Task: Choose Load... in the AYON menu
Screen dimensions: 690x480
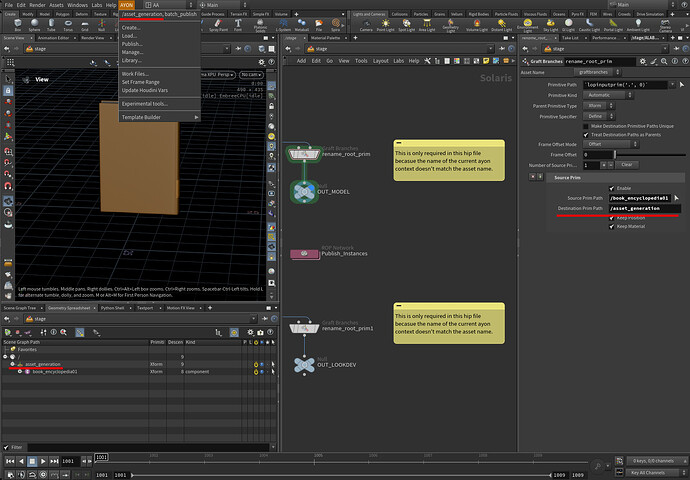Action: click(129, 36)
